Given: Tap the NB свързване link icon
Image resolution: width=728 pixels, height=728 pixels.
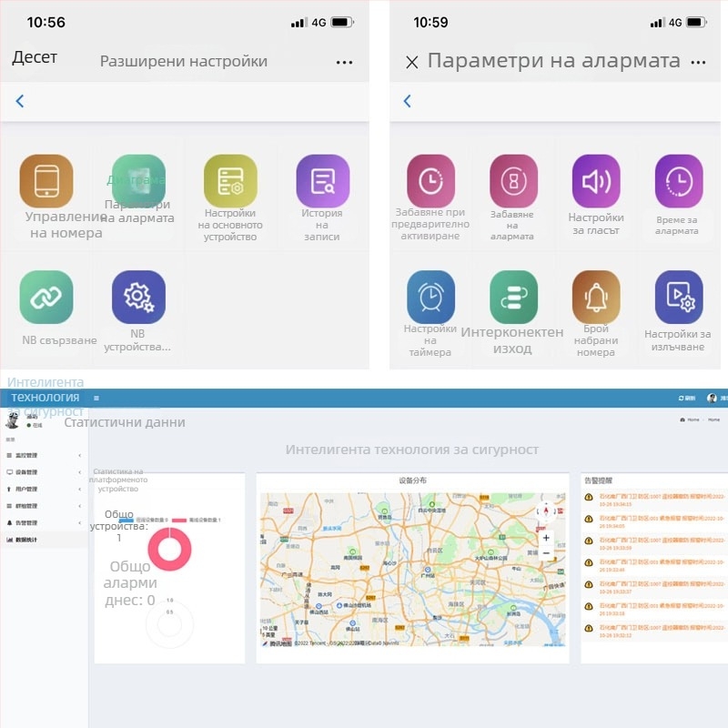Looking at the screenshot, I should coord(46,297).
